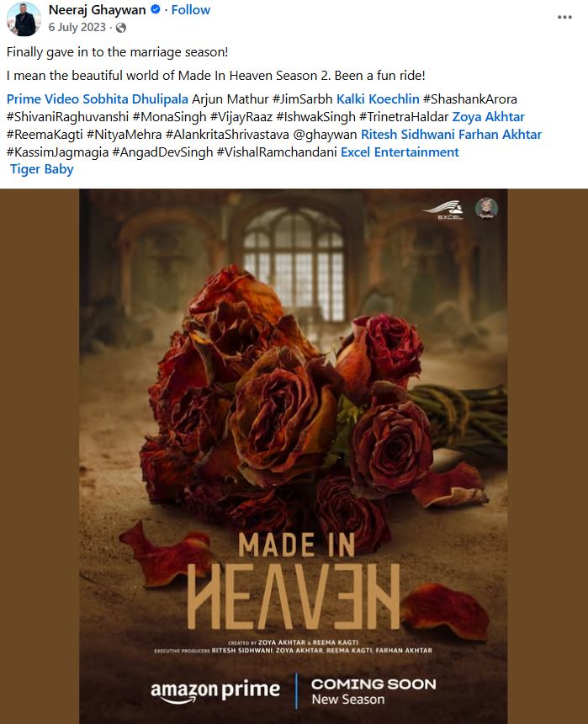Click Neeraj Ghaywan's profile picture
Screen dimensions: 588x724
(x=24, y=19)
